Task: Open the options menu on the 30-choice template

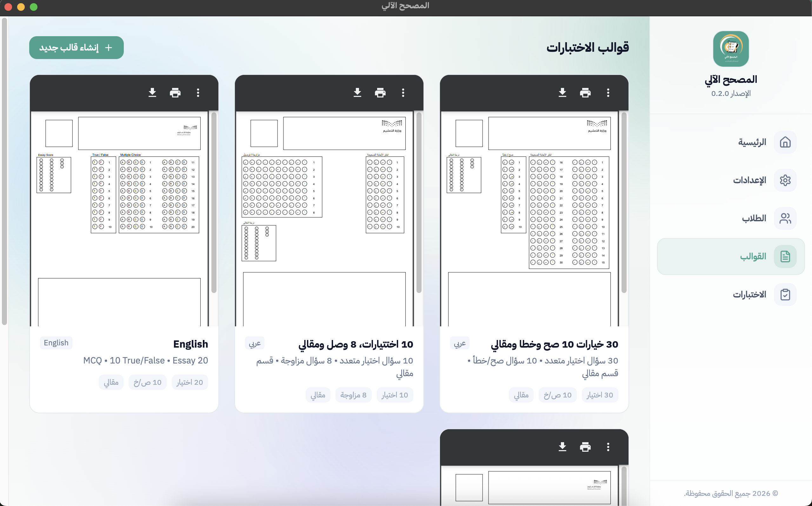Action: [x=608, y=93]
